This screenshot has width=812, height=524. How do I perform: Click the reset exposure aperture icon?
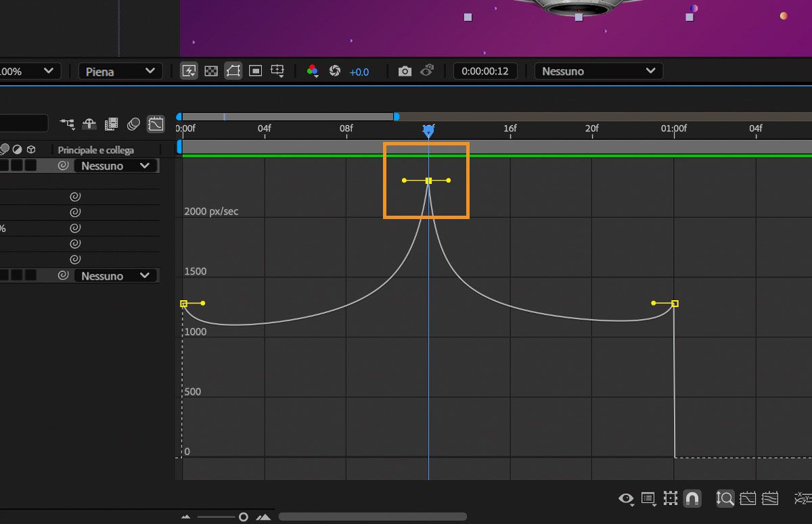334,71
